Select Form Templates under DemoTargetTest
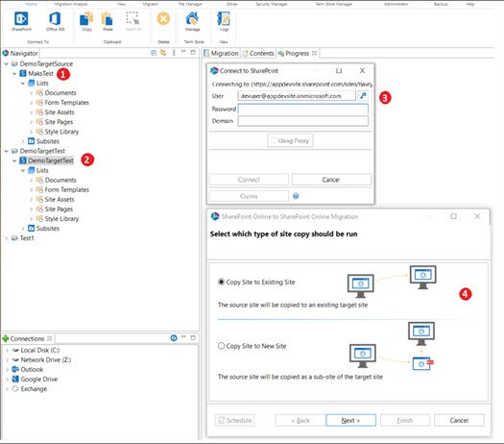504x444 pixels. coord(66,189)
